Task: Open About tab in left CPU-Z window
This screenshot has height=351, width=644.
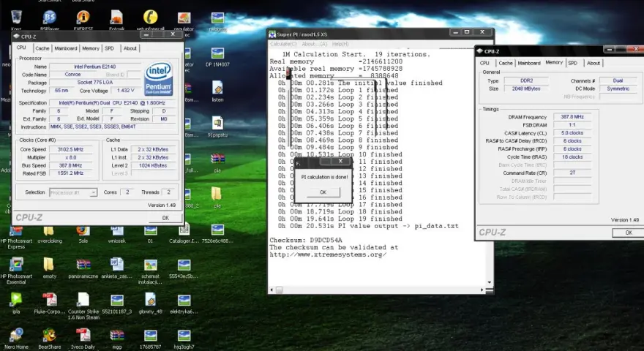Action: click(x=130, y=48)
